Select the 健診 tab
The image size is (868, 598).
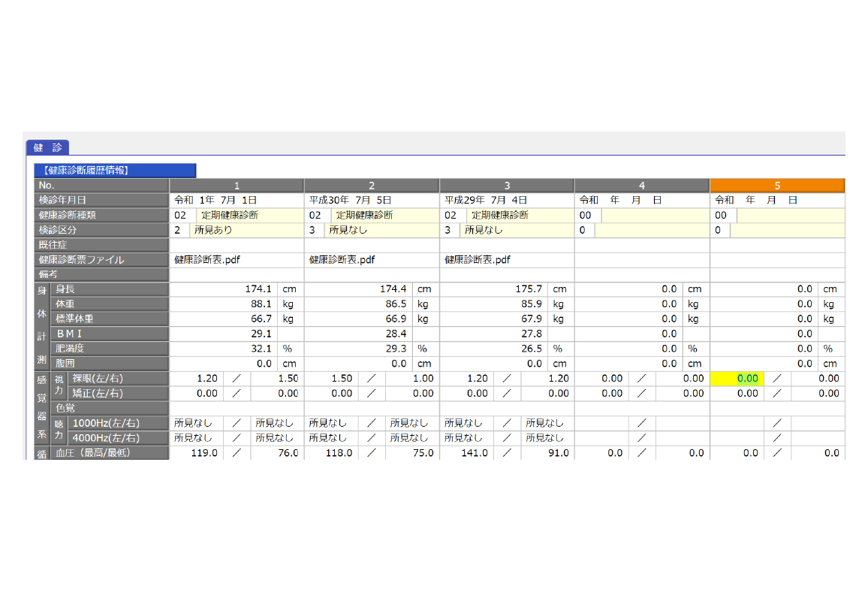click(x=47, y=147)
